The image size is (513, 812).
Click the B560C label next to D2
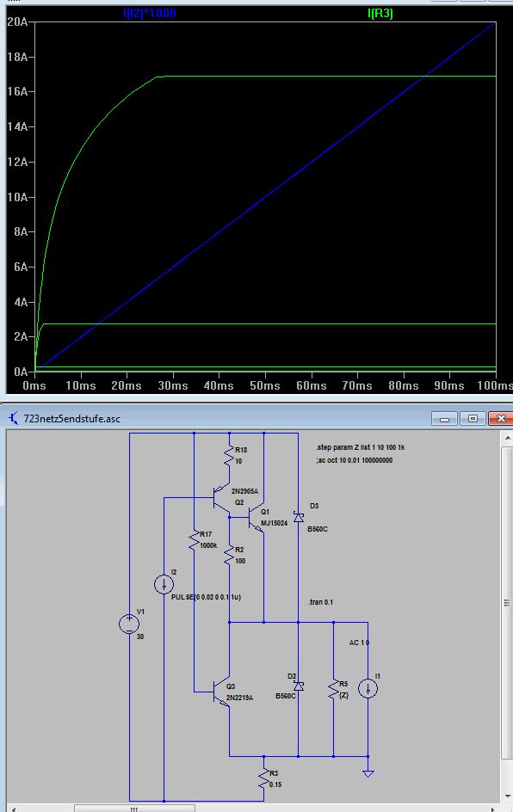click(286, 696)
